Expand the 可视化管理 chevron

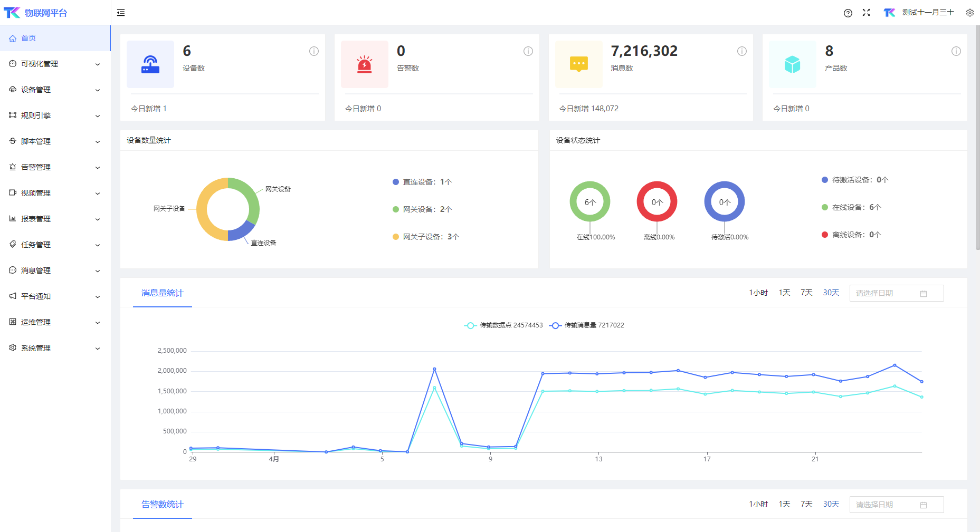[x=98, y=64]
